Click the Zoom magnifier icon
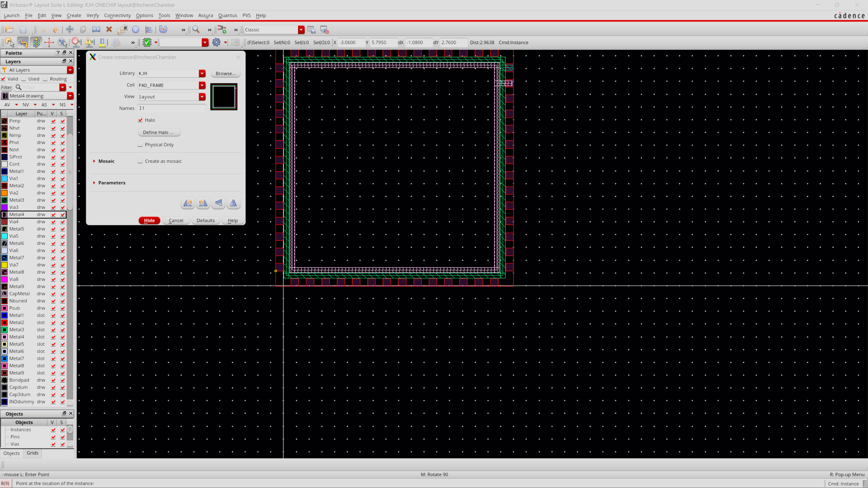Image resolution: width=868 pixels, height=488 pixels. point(196,29)
